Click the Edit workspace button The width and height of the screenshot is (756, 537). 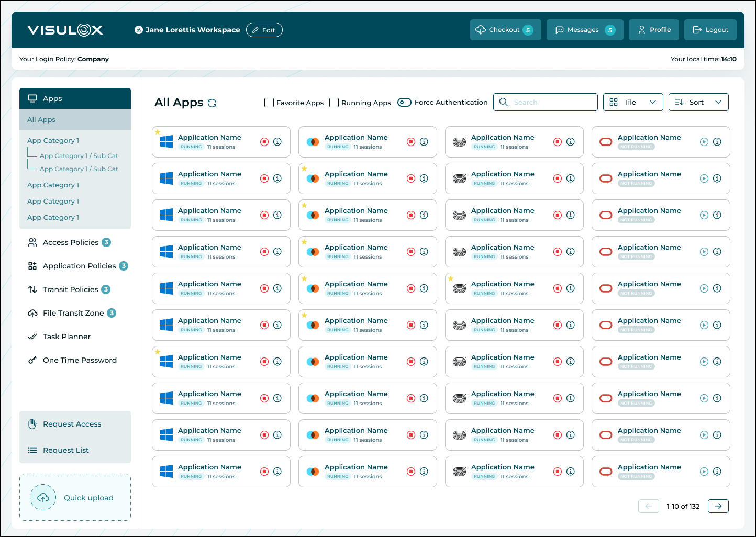[264, 30]
